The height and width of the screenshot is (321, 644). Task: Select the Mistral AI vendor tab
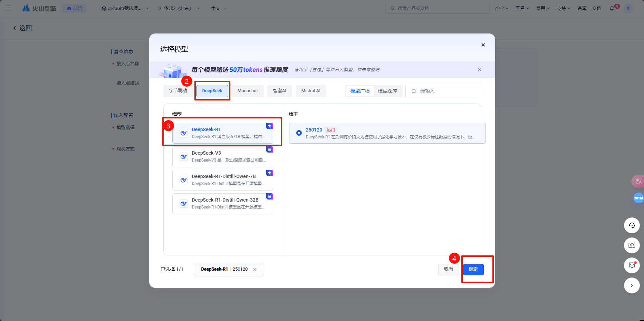(x=311, y=91)
